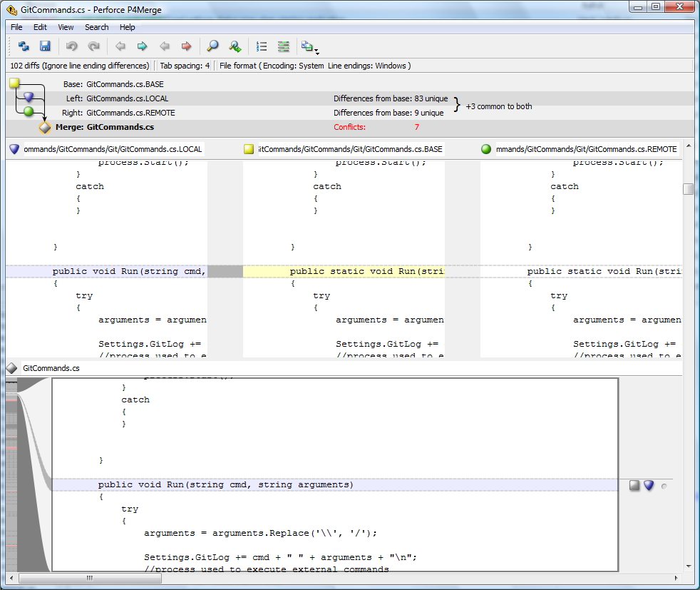
Task: Click 'Differences from base: 83 unique' text
Action: coord(391,98)
